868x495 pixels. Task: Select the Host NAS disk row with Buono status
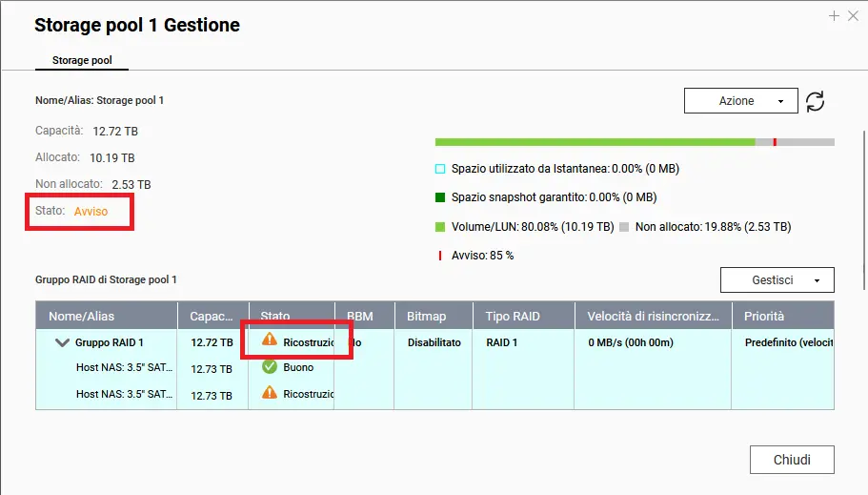tap(124, 367)
